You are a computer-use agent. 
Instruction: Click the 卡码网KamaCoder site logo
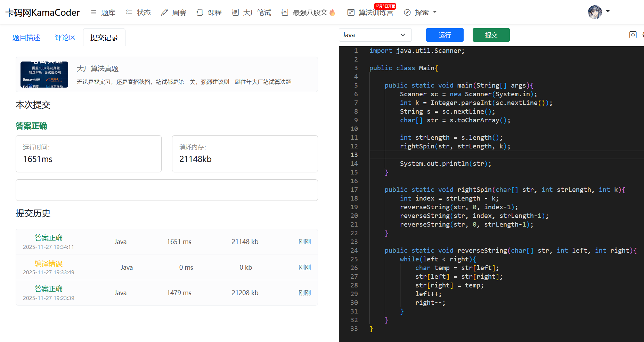click(x=42, y=13)
